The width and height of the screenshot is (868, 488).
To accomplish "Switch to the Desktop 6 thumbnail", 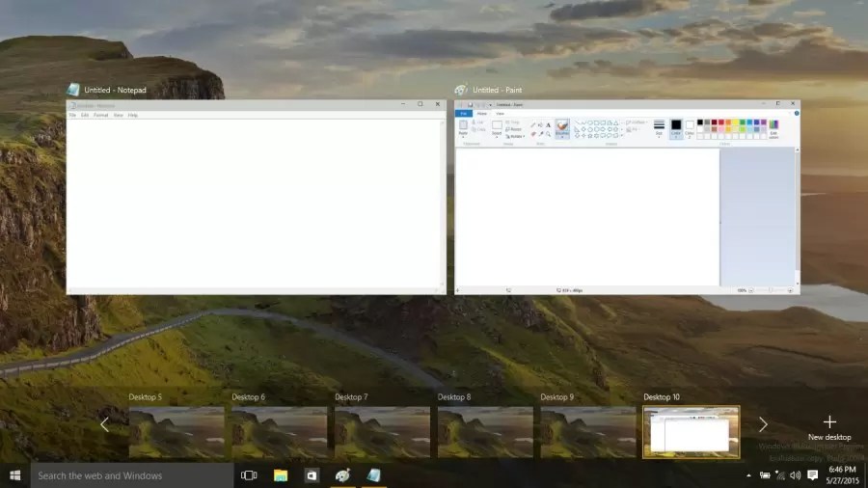I will tap(279, 432).
